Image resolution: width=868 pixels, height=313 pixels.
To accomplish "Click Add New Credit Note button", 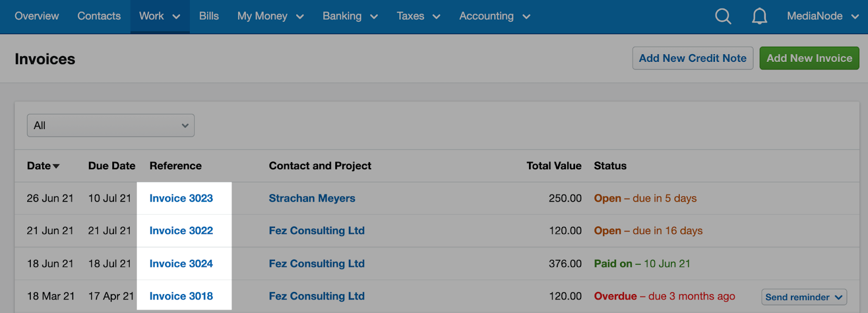I will 692,58.
